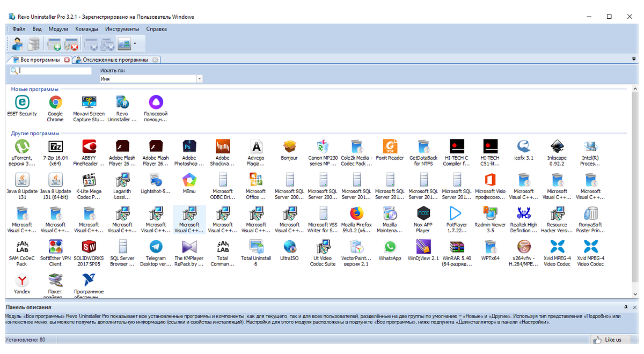Click the window with green plus toolbar icon
The height and width of the screenshot is (354, 644).
(x=54, y=43)
